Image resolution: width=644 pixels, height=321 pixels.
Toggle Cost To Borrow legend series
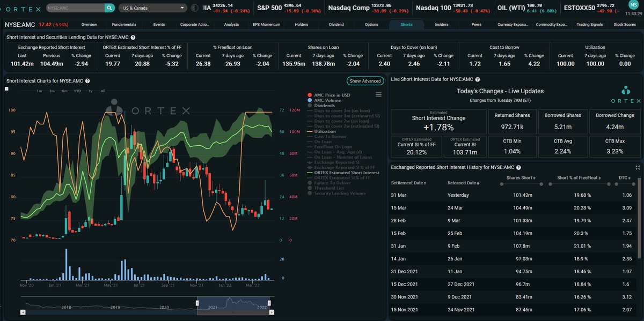click(x=326, y=137)
